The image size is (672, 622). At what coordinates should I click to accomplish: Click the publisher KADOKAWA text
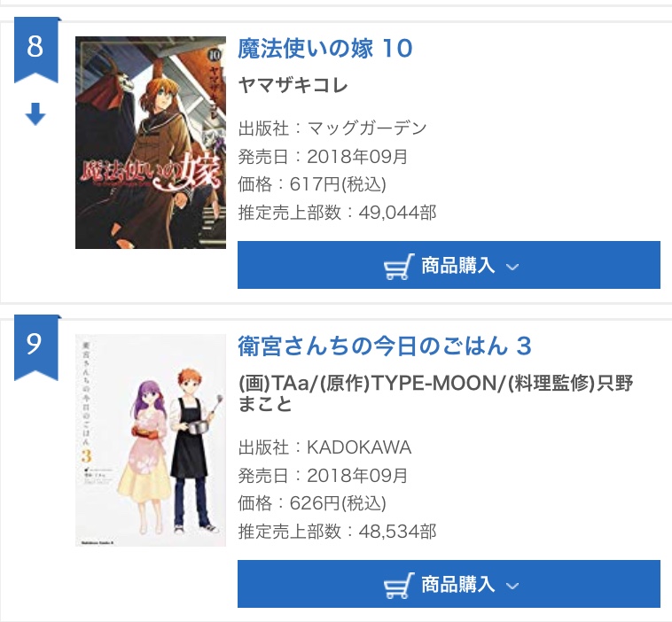[x=359, y=447]
